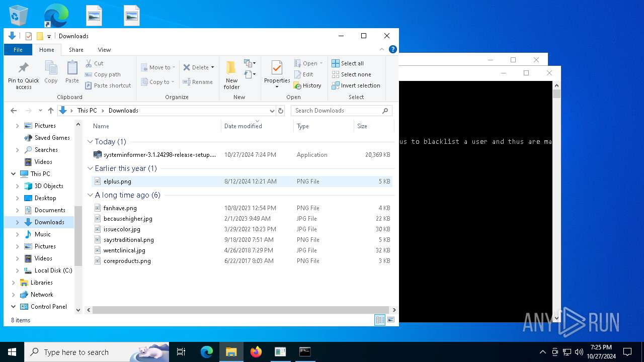Click Copy path in the ribbon
The height and width of the screenshot is (362, 644).
[103, 74]
